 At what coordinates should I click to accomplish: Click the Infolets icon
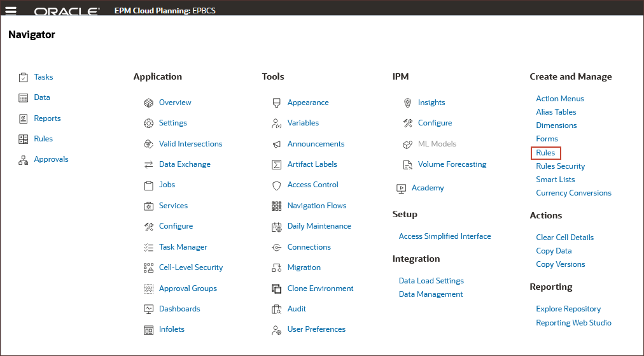[x=149, y=330]
